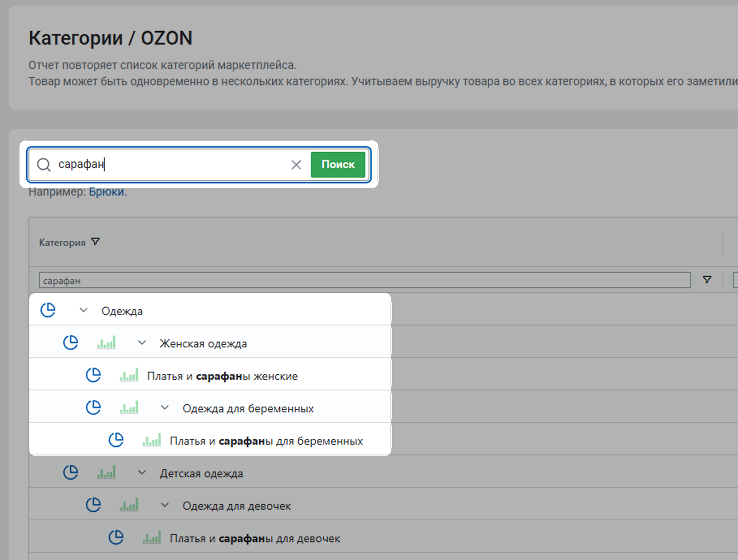
Task: Select the Детская одежда category
Action: point(201,474)
